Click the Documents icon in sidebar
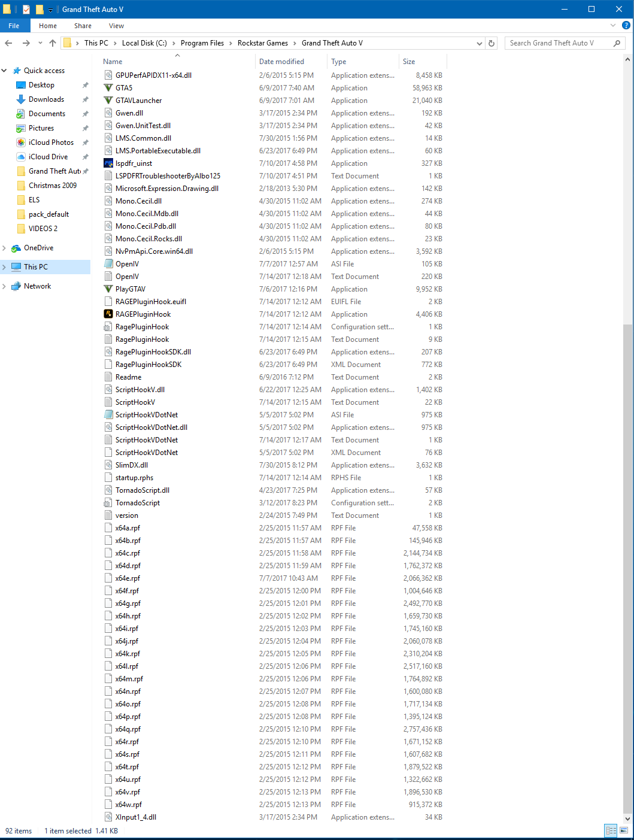Screen dimensions: 634x840 pos(21,114)
